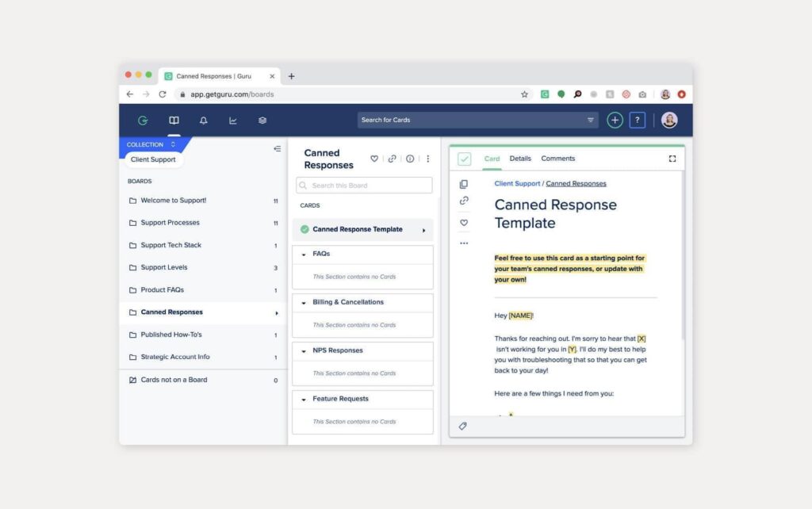Switch to the Details tab
The height and width of the screenshot is (509, 812).
coord(520,159)
